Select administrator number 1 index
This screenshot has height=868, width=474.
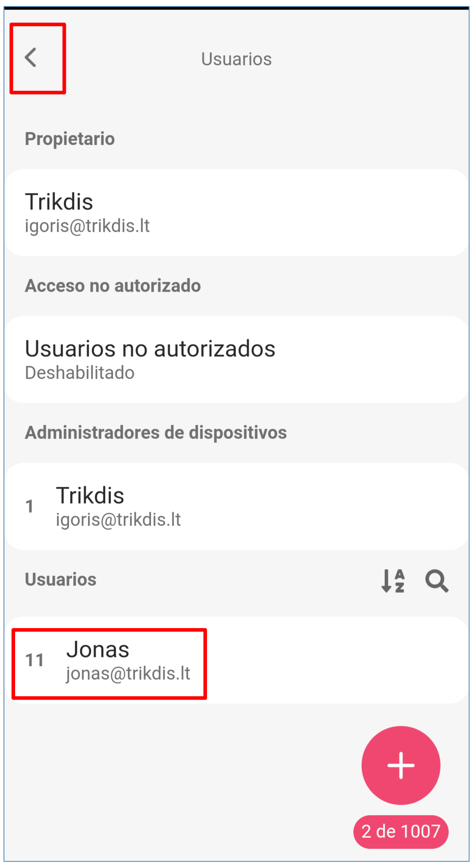[x=29, y=507]
